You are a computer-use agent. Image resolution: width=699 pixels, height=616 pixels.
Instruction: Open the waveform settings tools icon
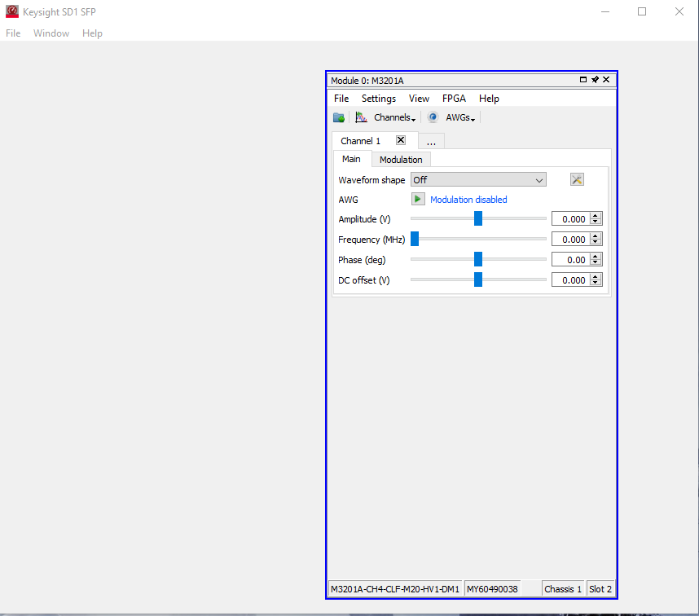pyautogui.click(x=577, y=179)
